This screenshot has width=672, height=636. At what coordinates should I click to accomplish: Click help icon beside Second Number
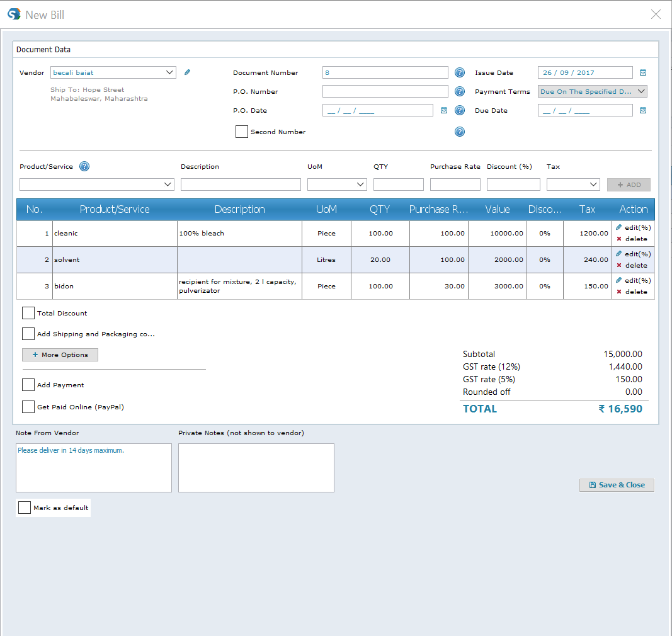coord(460,132)
